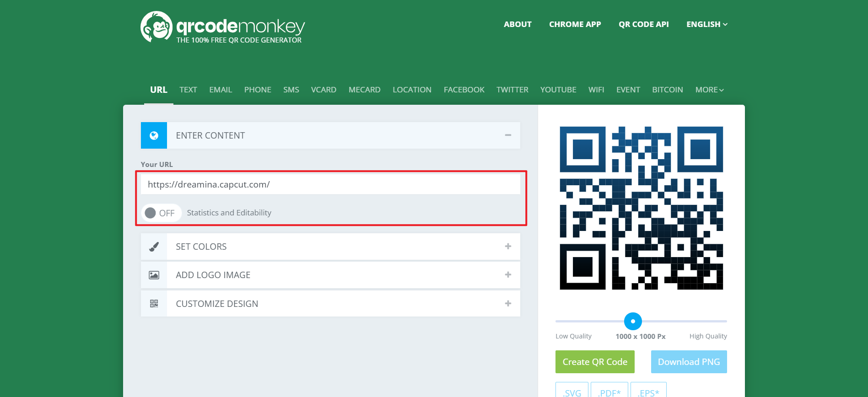The height and width of the screenshot is (397, 868).
Task: Click the generated QR code preview
Action: (x=641, y=208)
